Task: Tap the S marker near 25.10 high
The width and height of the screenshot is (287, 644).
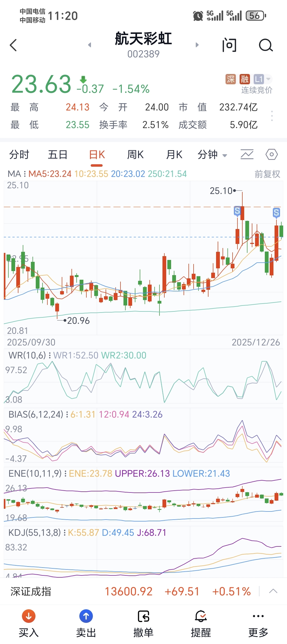Action: click(x=237, y=211)
